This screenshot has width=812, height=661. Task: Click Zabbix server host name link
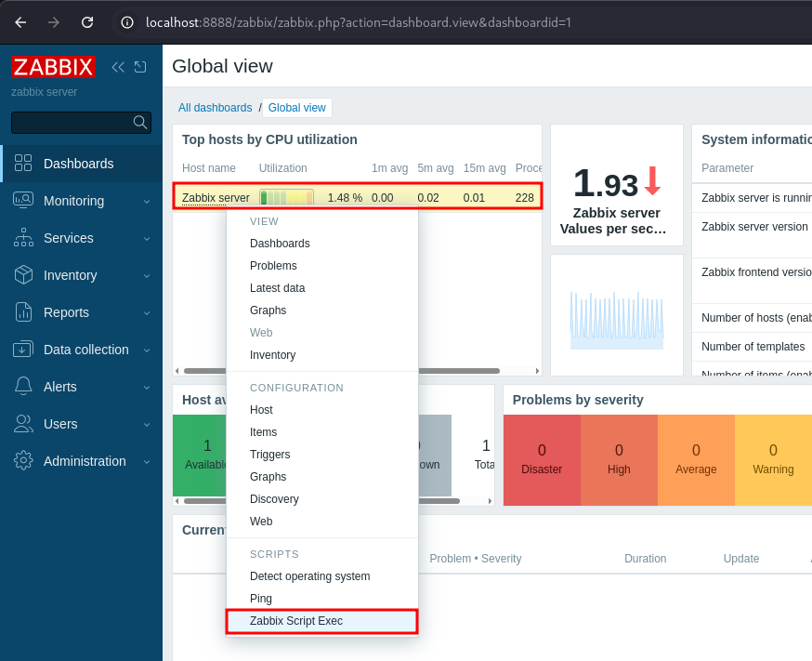click(x=216, y=198)
